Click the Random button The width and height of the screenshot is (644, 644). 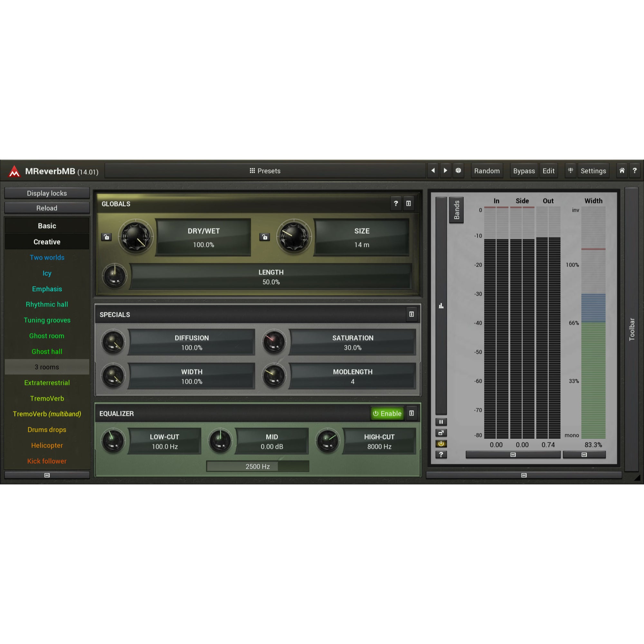[487, 171]
